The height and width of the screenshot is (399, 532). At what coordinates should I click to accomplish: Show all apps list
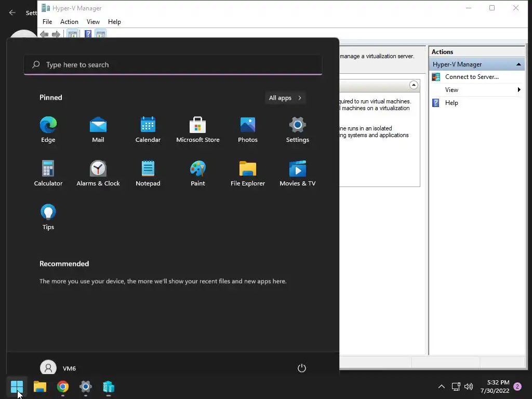point(285,98)
